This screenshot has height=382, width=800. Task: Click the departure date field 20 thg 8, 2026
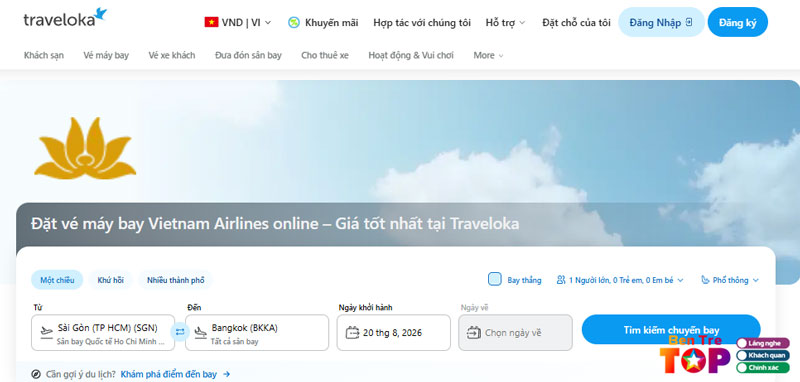click(x=393, y=333)
